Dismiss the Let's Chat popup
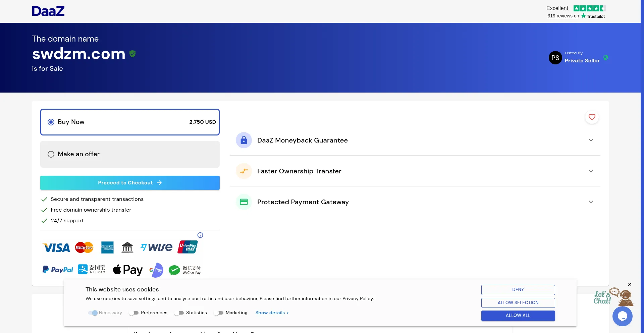Screen dimensions: 644x333 [x=630, y=284]
